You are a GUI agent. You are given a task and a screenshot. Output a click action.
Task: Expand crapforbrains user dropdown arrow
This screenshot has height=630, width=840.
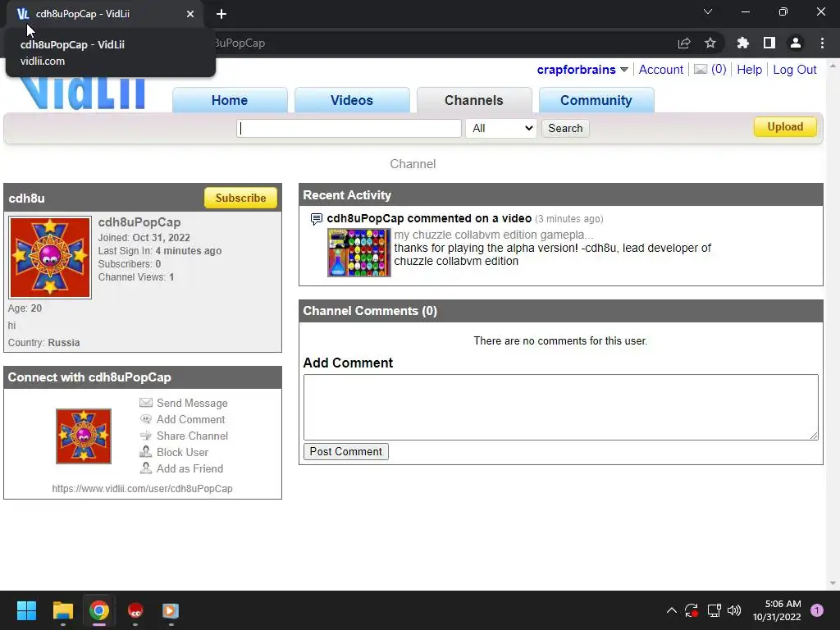click(624, 70)
